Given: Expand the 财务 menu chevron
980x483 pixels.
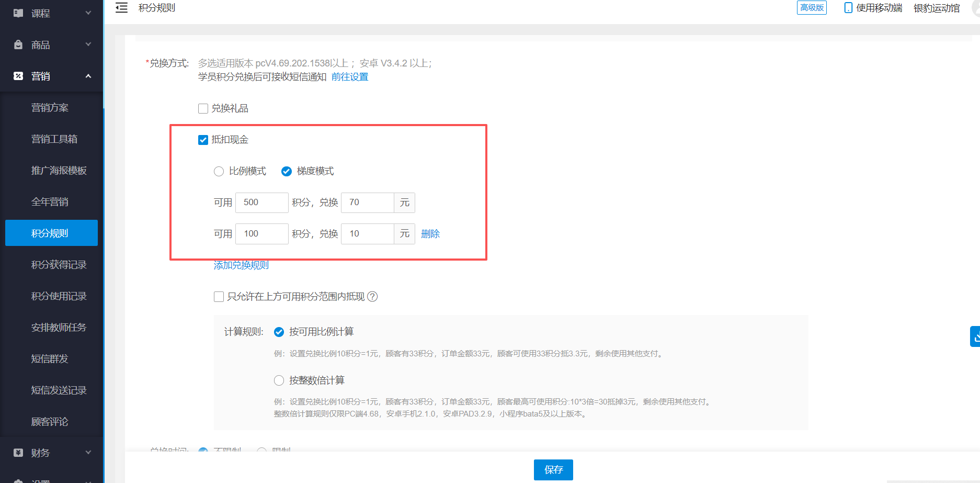Looking at the screenshot, I should pyautogui.click(x=88, y=452).
